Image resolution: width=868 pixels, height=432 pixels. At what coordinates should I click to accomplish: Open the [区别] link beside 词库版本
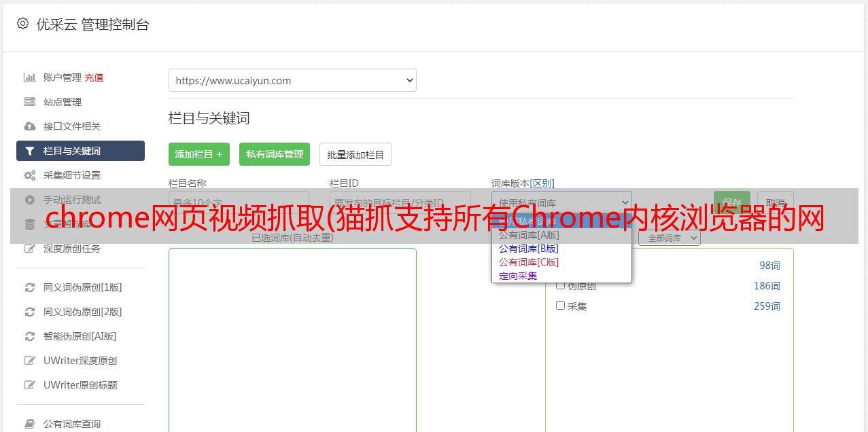(542, 183)
